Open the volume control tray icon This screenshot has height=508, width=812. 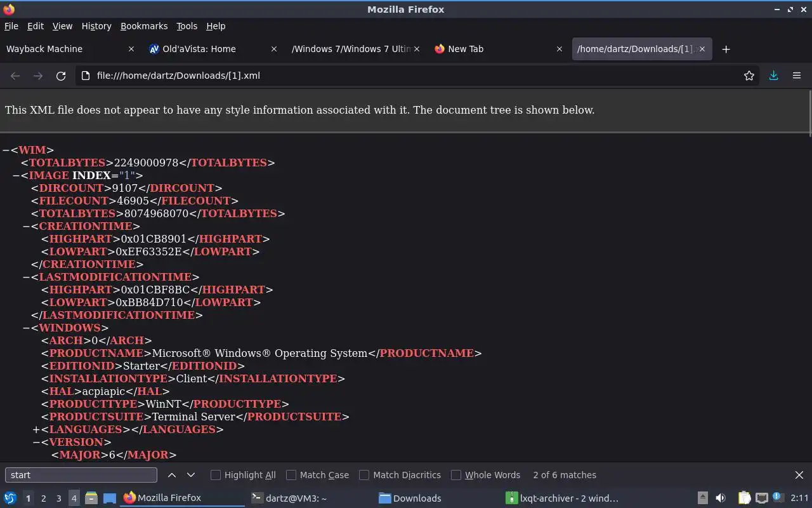721,498
